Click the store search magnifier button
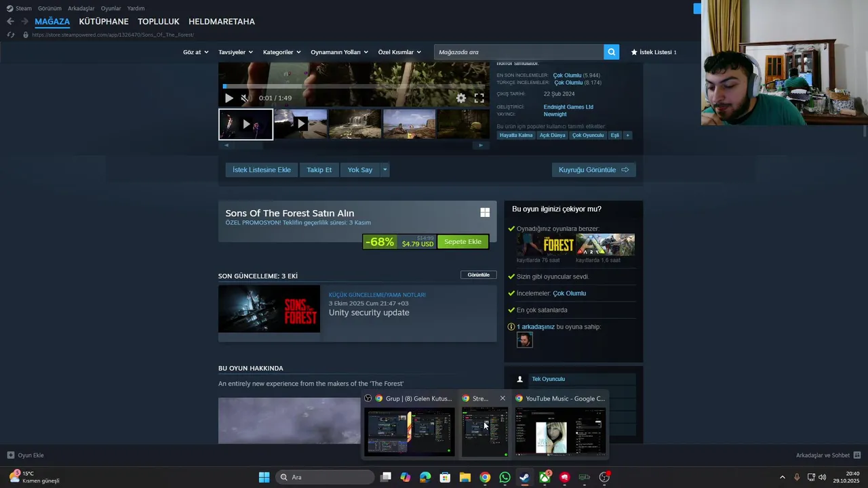 612,52
